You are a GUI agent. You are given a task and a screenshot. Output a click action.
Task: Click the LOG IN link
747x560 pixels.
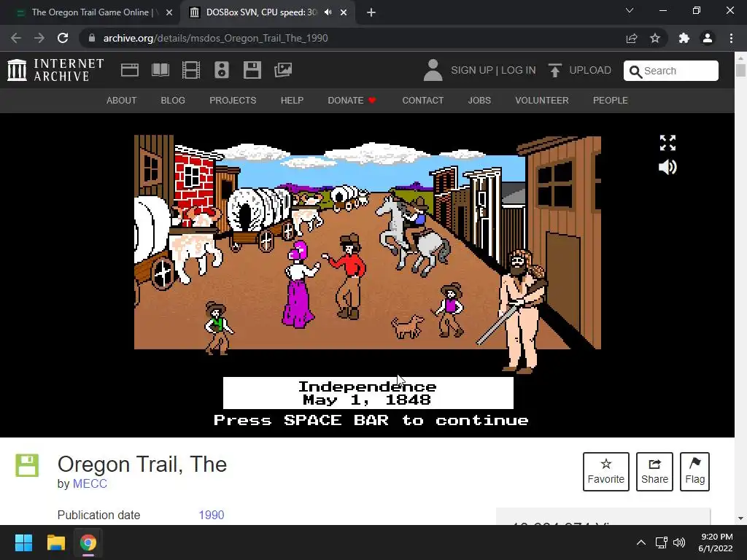519,71
